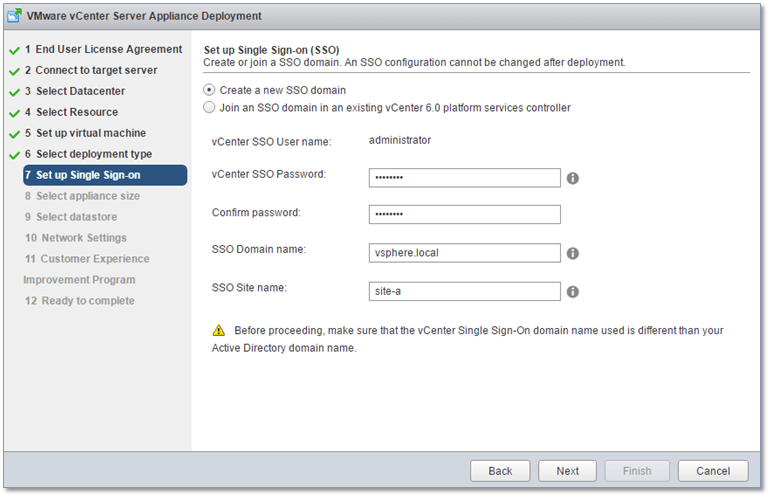Click step 9 Select datastore
770x497 pixels.
pos(71,217)
